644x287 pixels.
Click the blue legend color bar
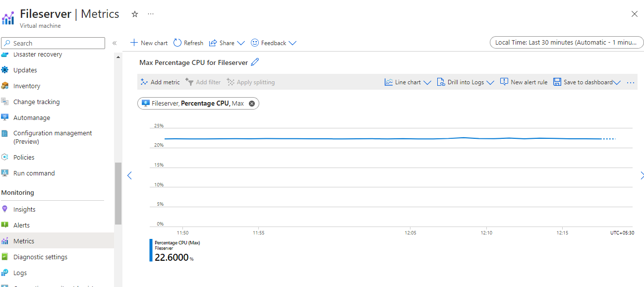(151, 250)
